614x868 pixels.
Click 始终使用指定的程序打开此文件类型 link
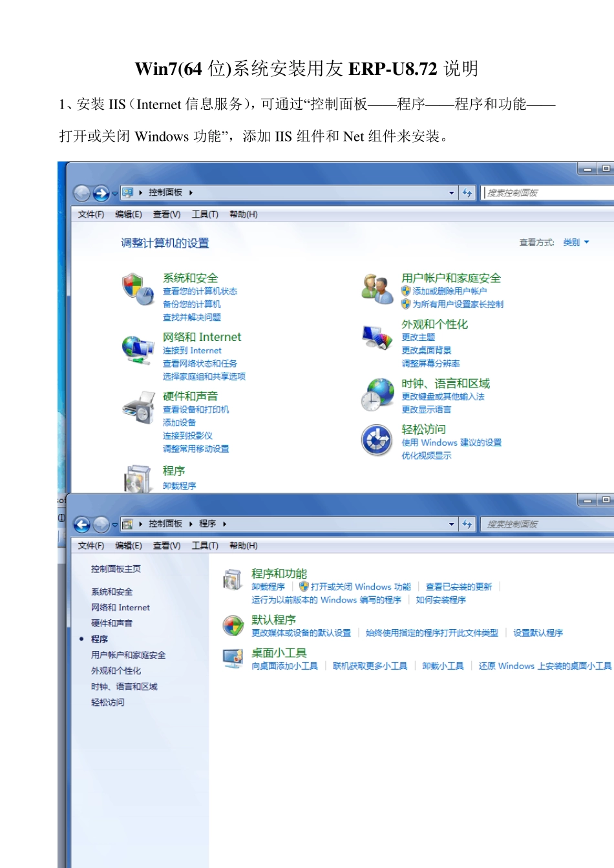pos(432,633)
